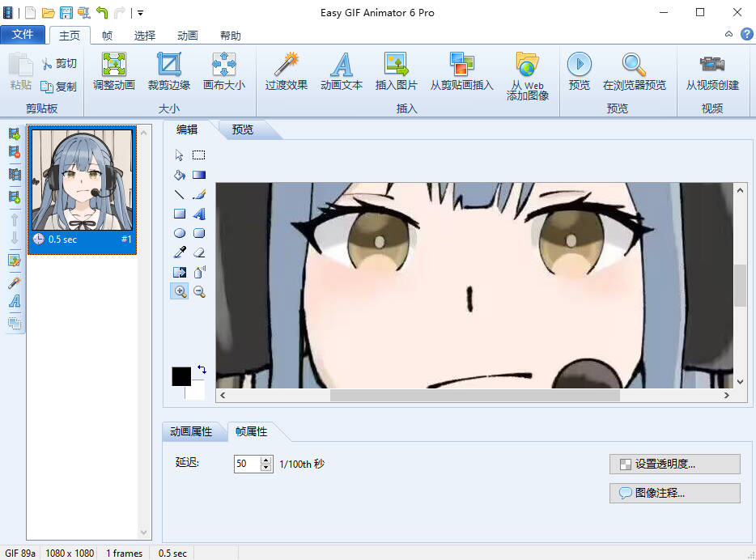Click the 动画文本 animated text icon

[342, 71]
